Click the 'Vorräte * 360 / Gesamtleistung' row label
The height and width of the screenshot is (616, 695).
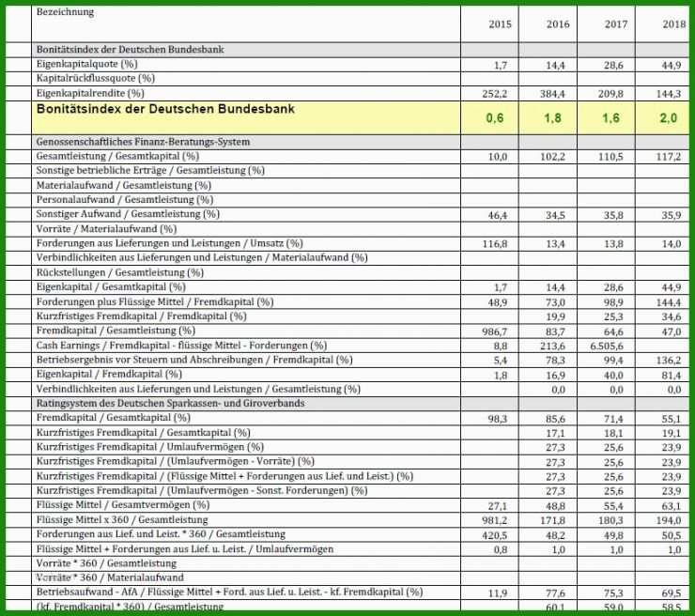coord(106,563)
